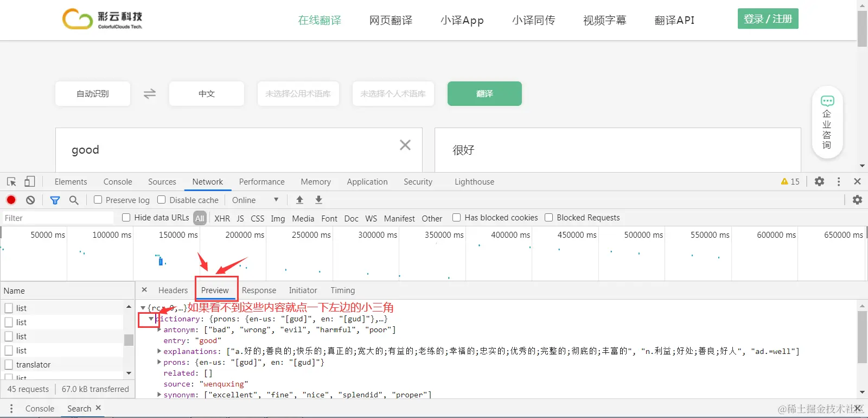Stop recording network log

click(11, 200)
